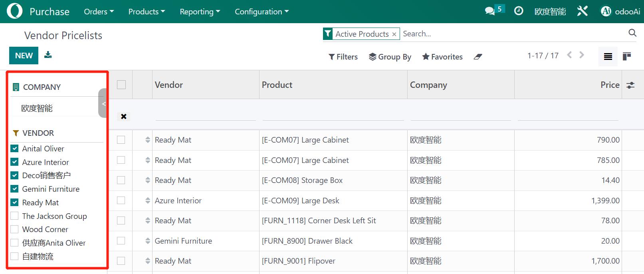Click the Company column filter field

click(x=461, y=115)
